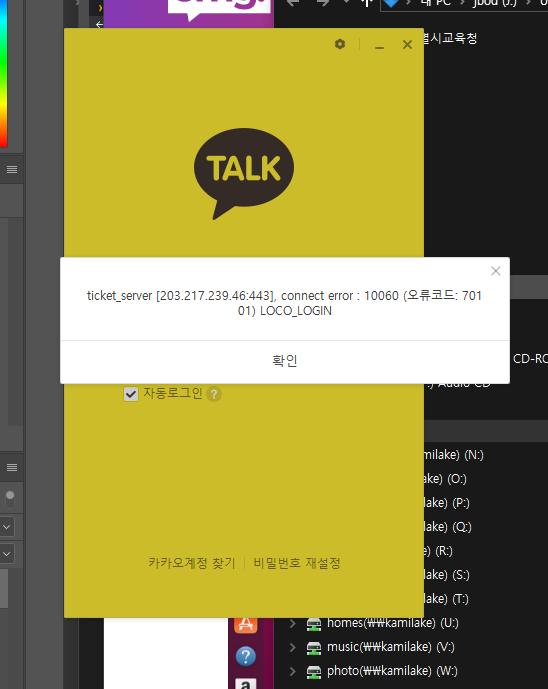Expand the music (V:) drive in Explorer

(293, 647)
